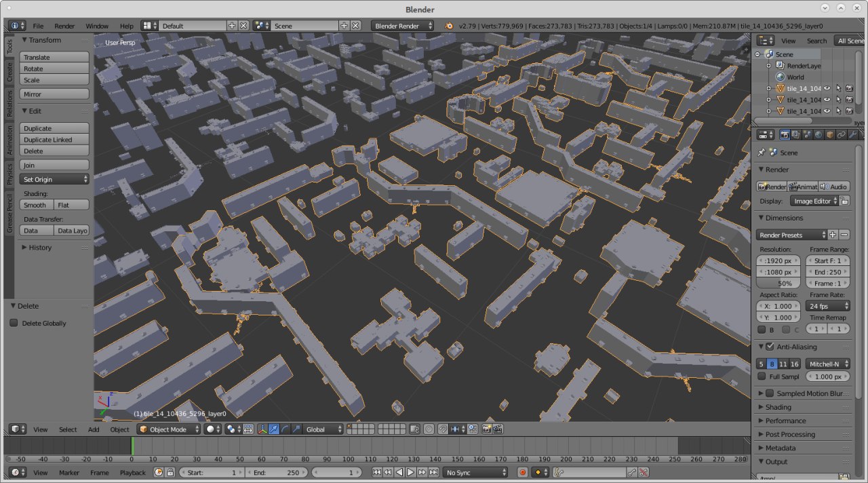This screenshot has width=868, height=483.
Task: Click the proportional editing circle icon
Action: [x=429, y=429]
